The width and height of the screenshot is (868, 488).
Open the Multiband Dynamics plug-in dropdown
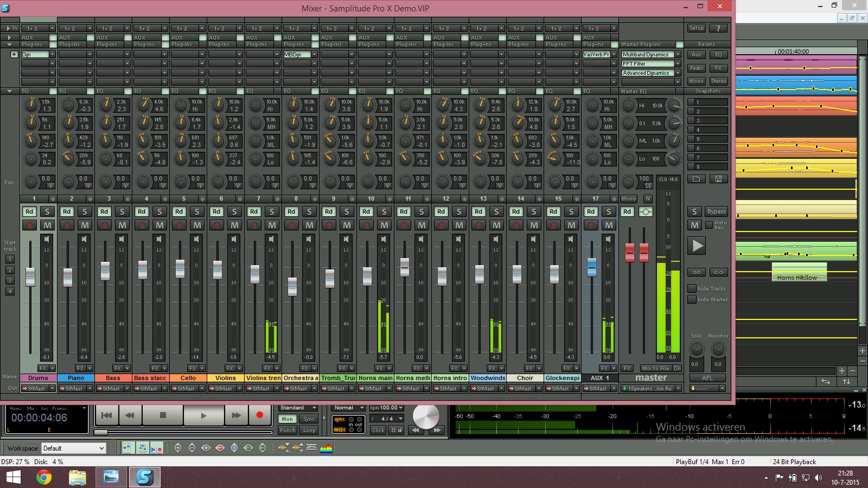click(x=678, y=55)
